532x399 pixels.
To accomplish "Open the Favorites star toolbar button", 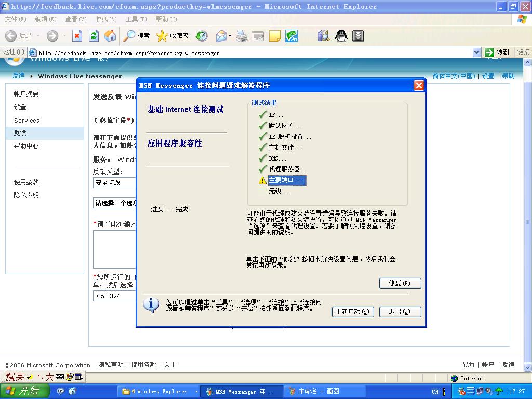I will (x=172, y=36).
